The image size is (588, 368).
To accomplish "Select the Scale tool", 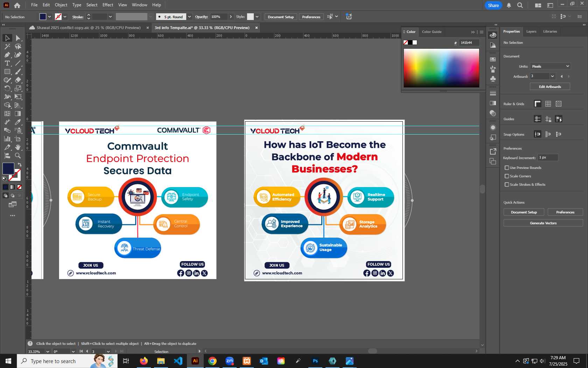I will tap(18, 88).
